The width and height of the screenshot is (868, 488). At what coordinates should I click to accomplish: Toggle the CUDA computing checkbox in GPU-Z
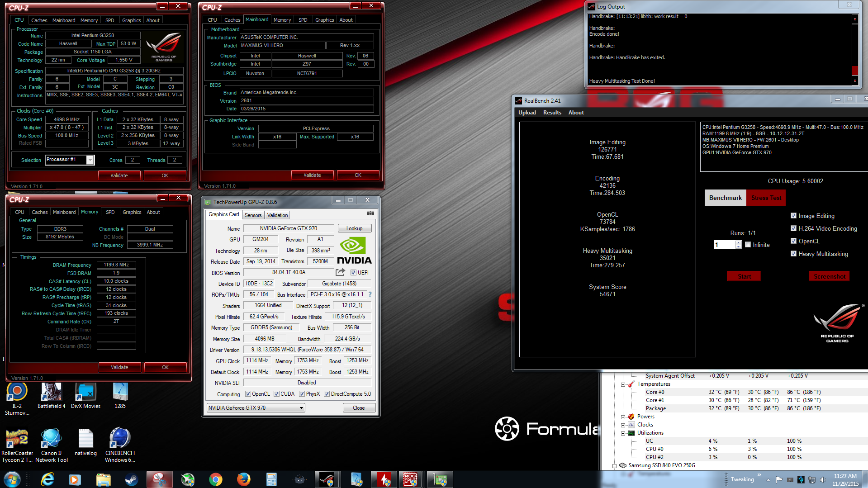click(276, 394)
